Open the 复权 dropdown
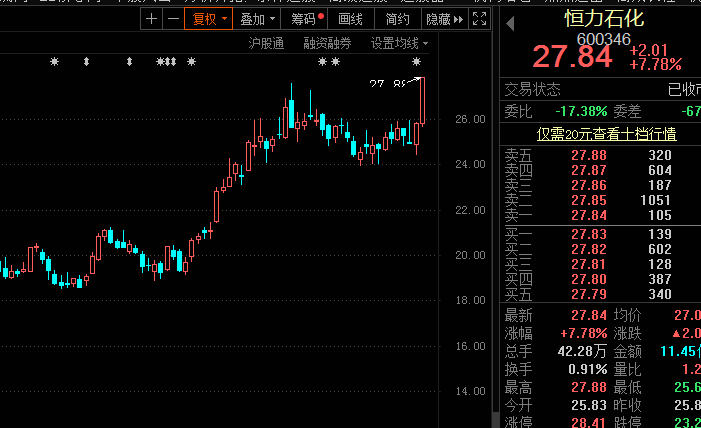 point(208,19)
